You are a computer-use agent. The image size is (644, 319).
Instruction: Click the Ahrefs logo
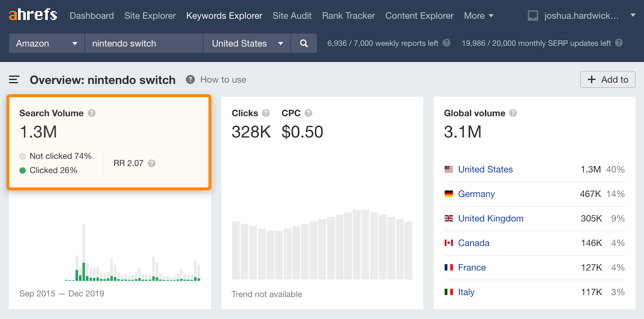[33, 15]
